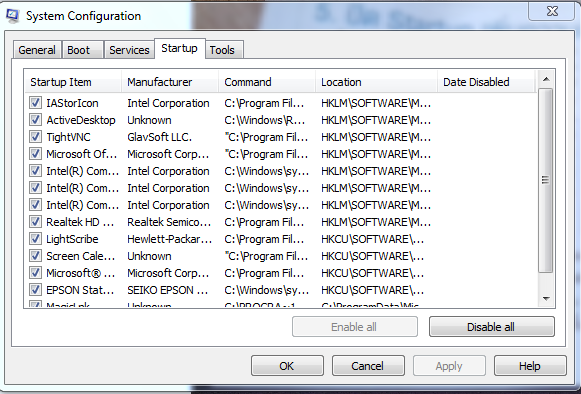Open the Boot tab
The width and height of the screenshot is (581, 394).
pyautogui.click(x=82, y=50)
